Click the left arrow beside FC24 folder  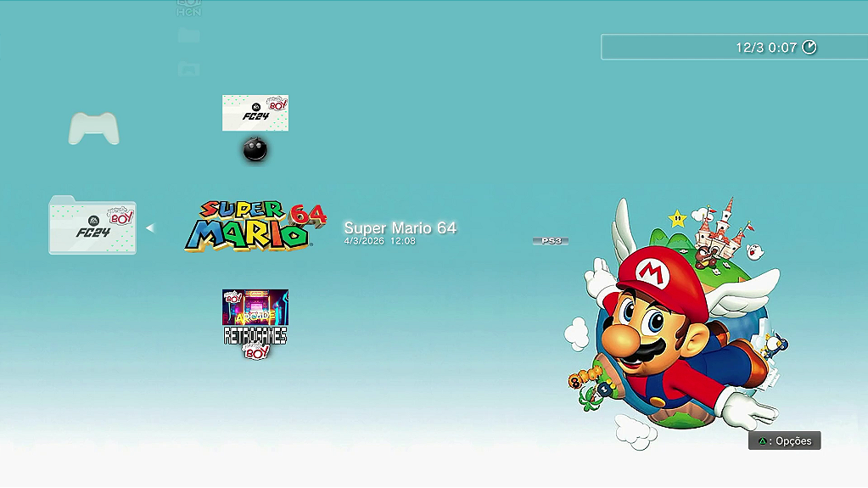[x=150, y=227]
